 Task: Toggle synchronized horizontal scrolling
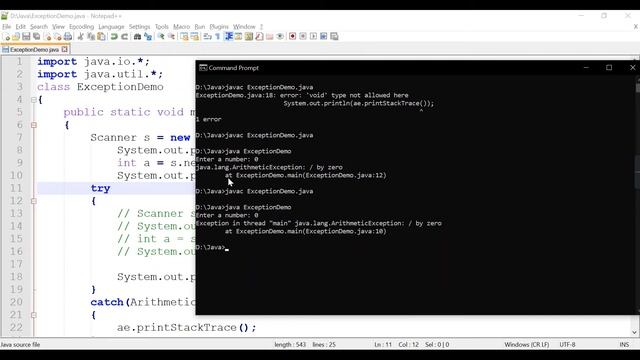[x=195, y=36]
